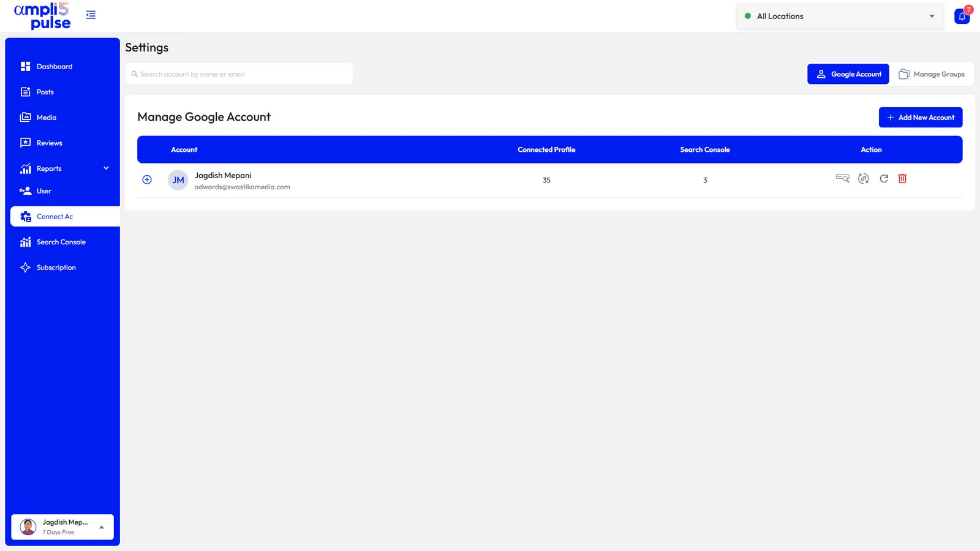Expand the Reports submenu chevron
The height and width of the screenshot is (551, 980).
(x=106, y=168)
